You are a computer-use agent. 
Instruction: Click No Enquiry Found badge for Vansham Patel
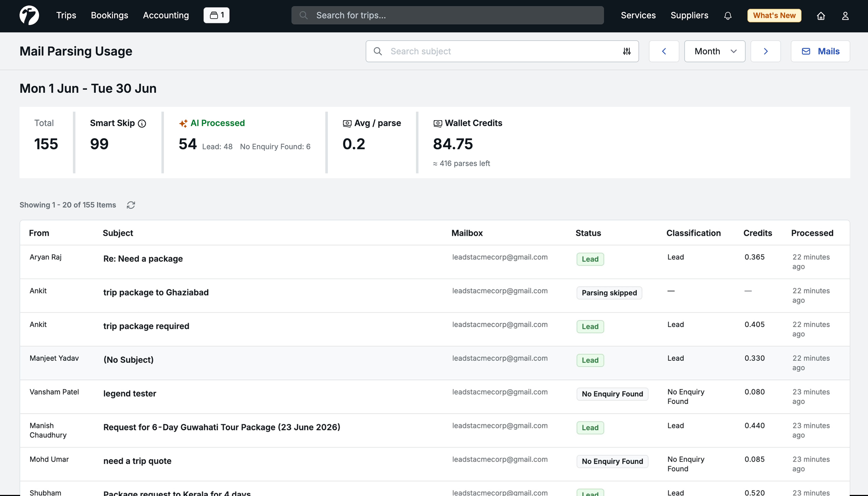(x=612, y=394)
